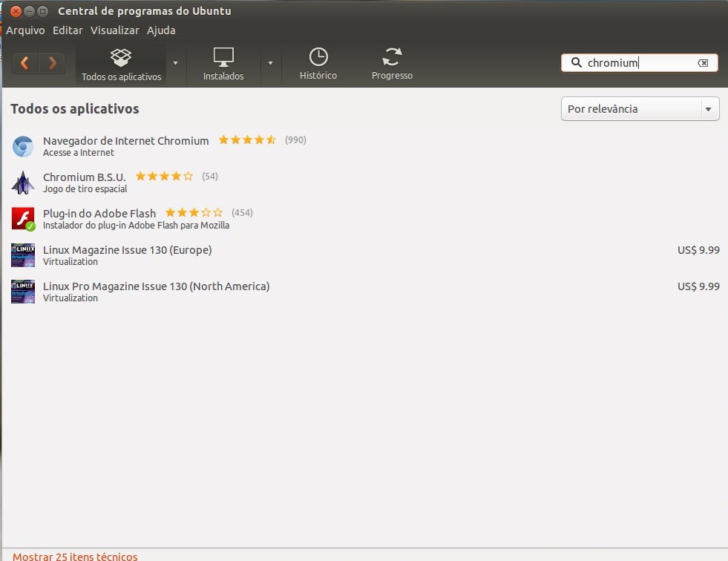Open the Histórico clock icon
The height and width of the screenshot is (561, 728).
point(318,64)
